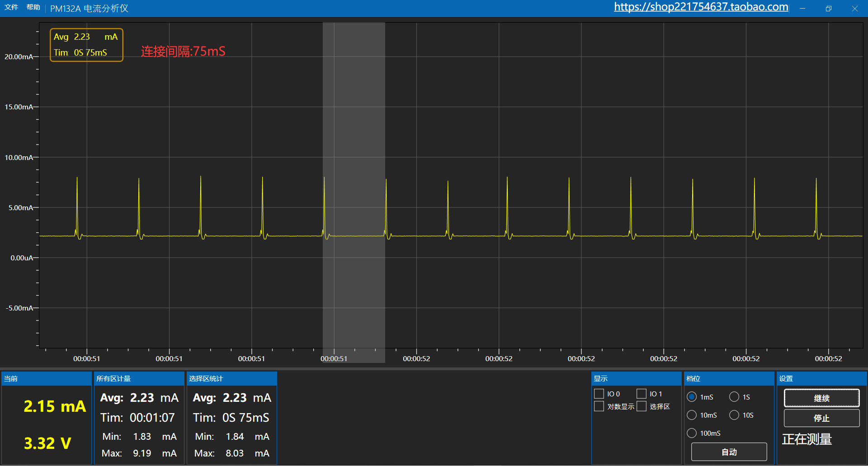868x466 pixels.
Task: Click the 设置 panel header
Action: (x=821, y=378)
